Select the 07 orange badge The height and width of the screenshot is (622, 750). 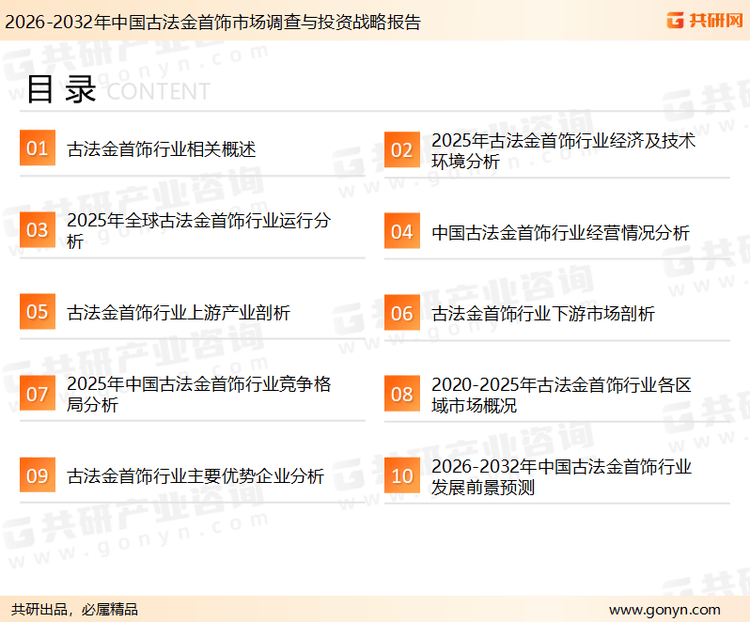pos(37,394)
